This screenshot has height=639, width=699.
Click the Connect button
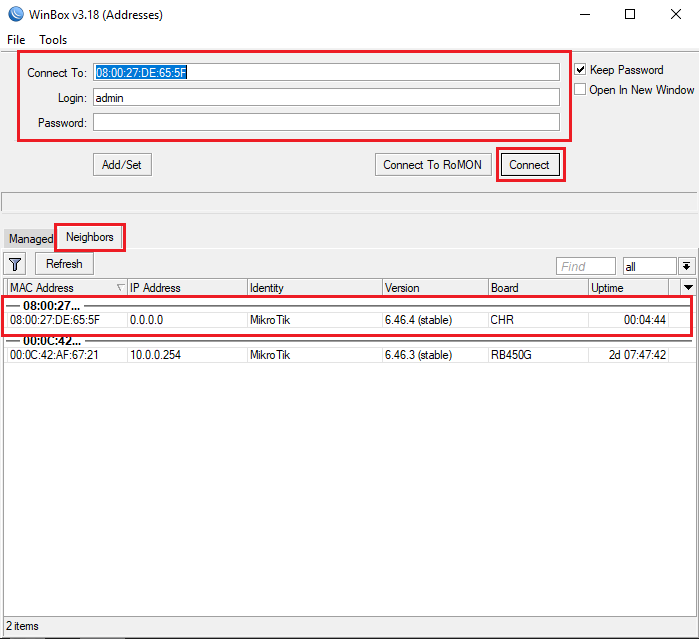(x=529, y=165)
